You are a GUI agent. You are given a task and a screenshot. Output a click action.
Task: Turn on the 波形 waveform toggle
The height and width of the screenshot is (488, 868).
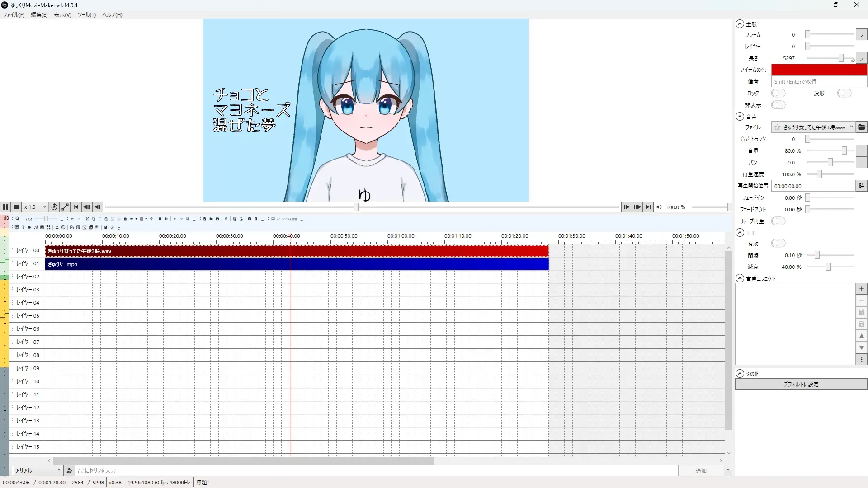click(844, 93)
